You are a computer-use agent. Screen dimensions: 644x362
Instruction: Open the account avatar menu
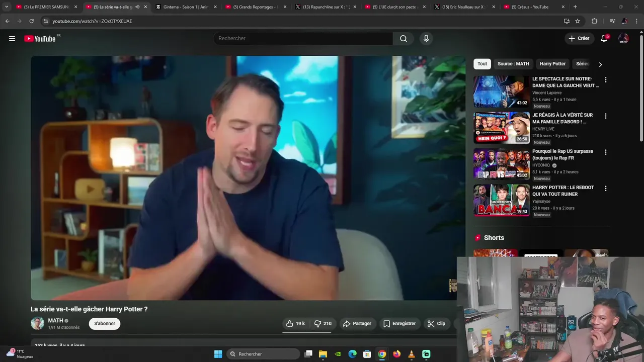tap(623, 39)
